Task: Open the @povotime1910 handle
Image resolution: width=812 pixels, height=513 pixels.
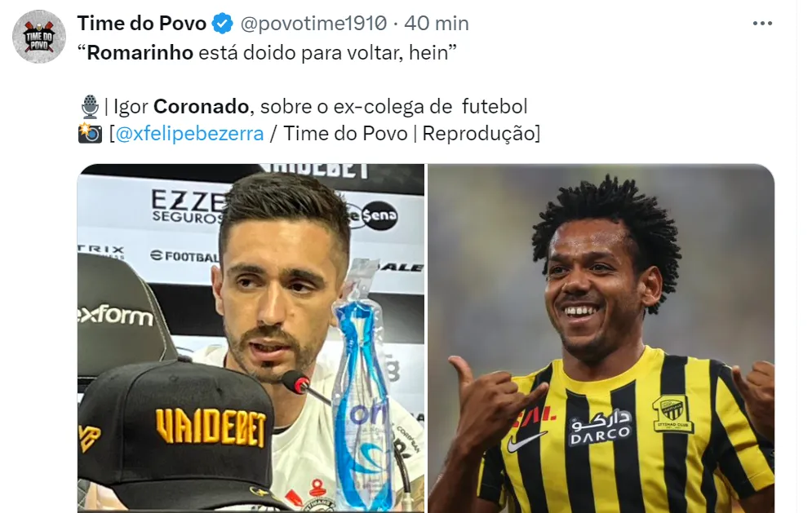Action: 314,24
